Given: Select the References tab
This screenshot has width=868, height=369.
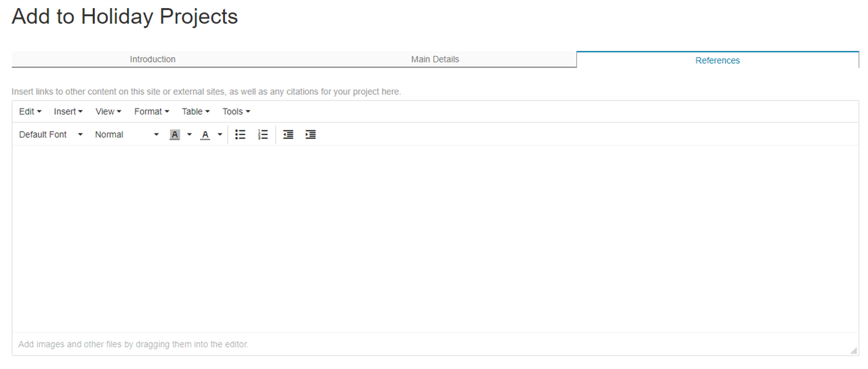Looking at the screenshot, I should click(717, 60).
